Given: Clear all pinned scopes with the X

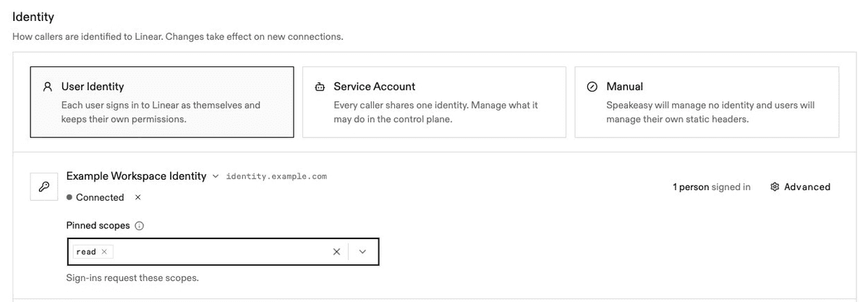Looking at the screenshot, I should tap(336, 251).
